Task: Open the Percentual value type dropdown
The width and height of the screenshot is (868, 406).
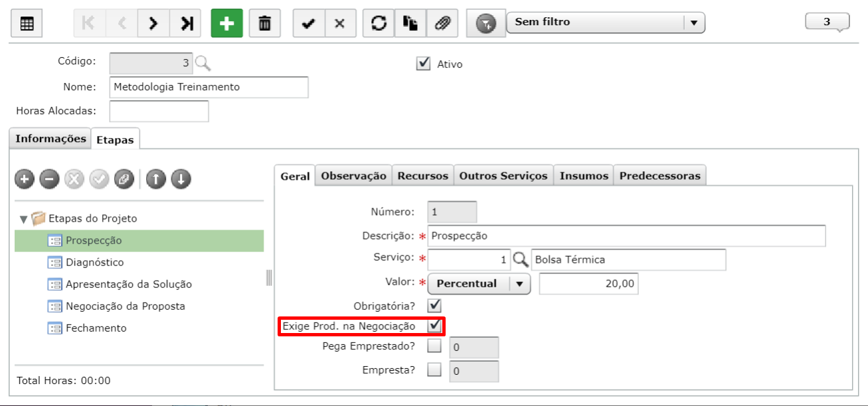Action: 478,284
